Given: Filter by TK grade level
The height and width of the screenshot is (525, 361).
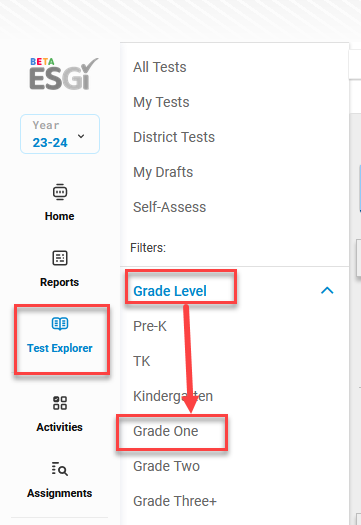Looking at the screenshot, I should pyautogui.click(x=142, y=361).
